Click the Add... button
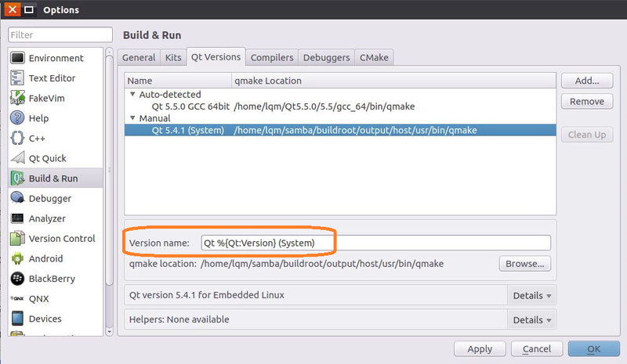This screenshot has height=364, width=627. click(x=586, y=81)
